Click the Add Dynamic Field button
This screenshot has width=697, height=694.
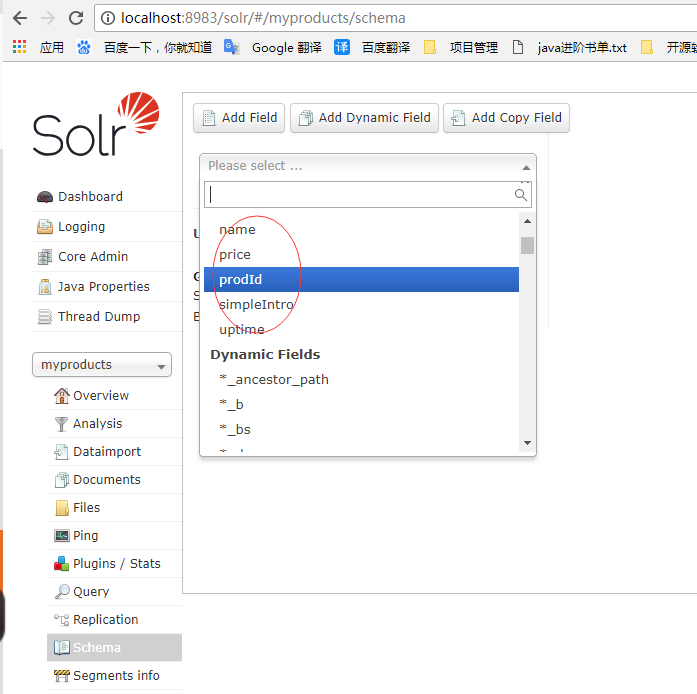(364, 118)
